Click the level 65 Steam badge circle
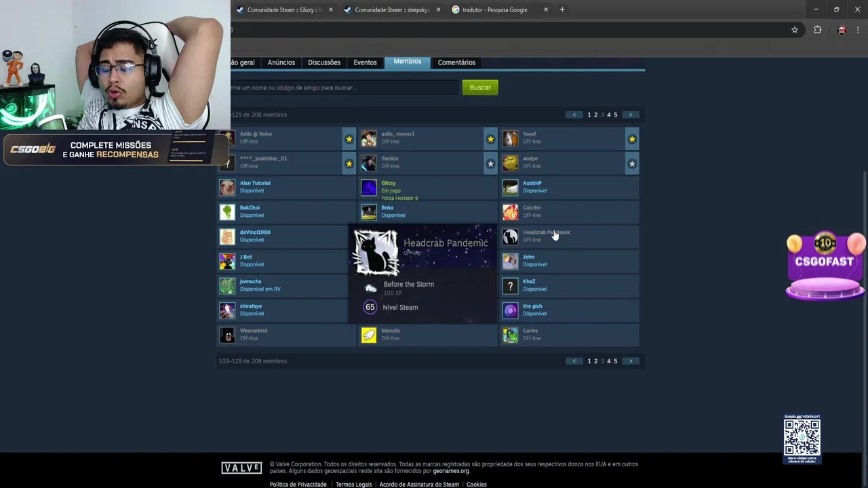This screenshot has height=488, width=868. tap(370, 307)
